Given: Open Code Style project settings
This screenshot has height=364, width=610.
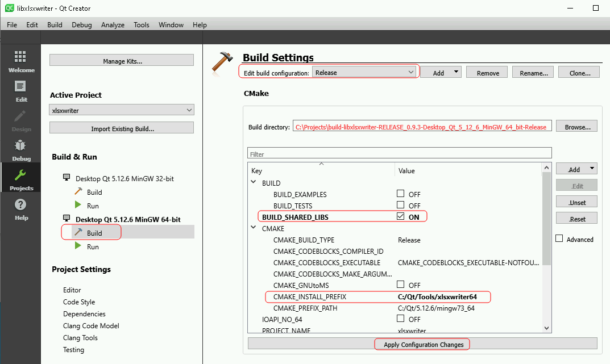Looking at the screenshot, I should (x=79, y=302).
